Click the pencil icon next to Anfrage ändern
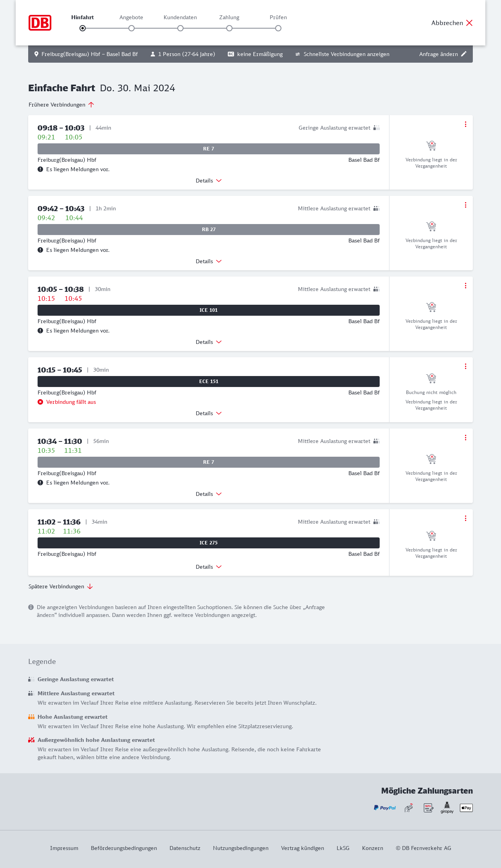Image resolution: width=501 pixels, height=868 pixels. [464, 54]
